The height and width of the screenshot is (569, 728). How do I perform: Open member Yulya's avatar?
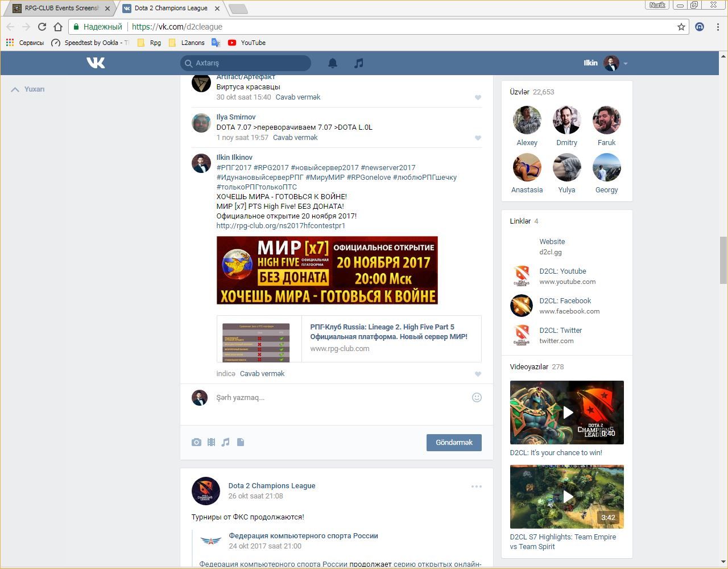pyautogui.click(x=566, y=167)
